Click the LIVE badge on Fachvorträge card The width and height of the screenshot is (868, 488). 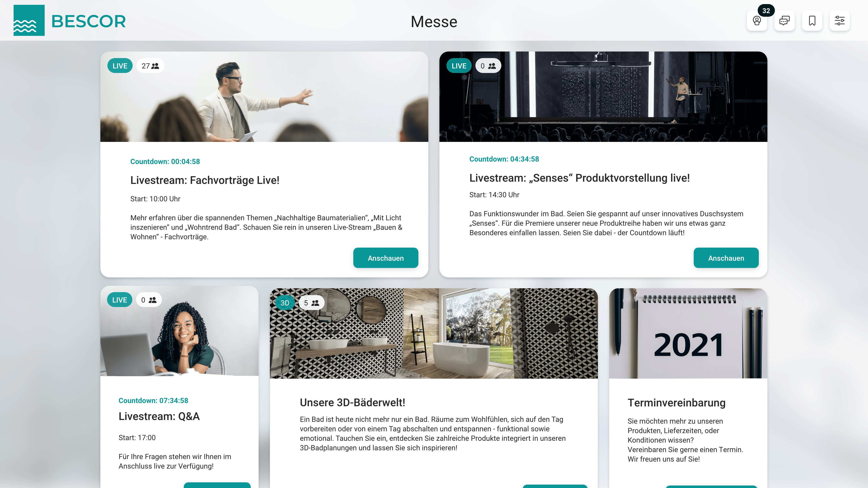pos(120,66)
